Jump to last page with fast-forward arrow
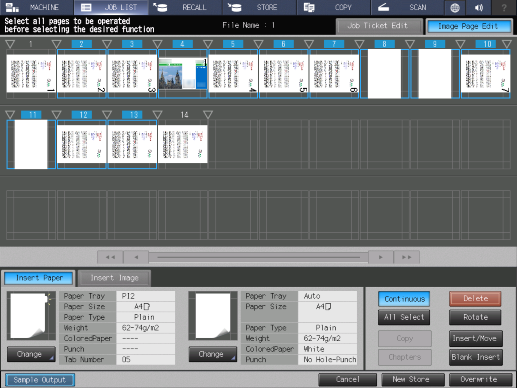This screenshot has width=517, height=388. pos(406,257)
